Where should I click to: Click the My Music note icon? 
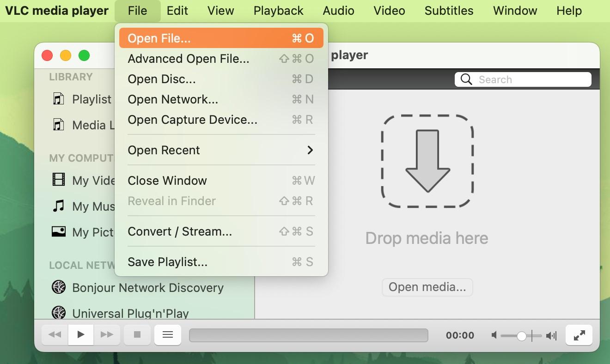coord(59,206)
